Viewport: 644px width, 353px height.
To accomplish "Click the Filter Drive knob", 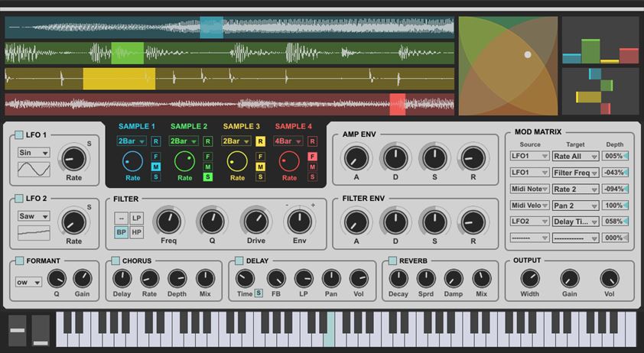I will point(255,222).
